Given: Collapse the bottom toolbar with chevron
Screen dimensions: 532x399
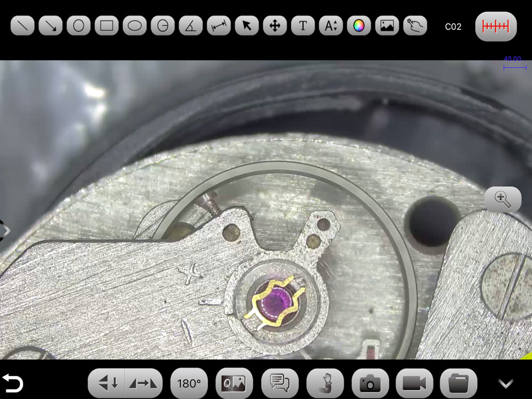Looking at the screenshot, I should point(505,384).
